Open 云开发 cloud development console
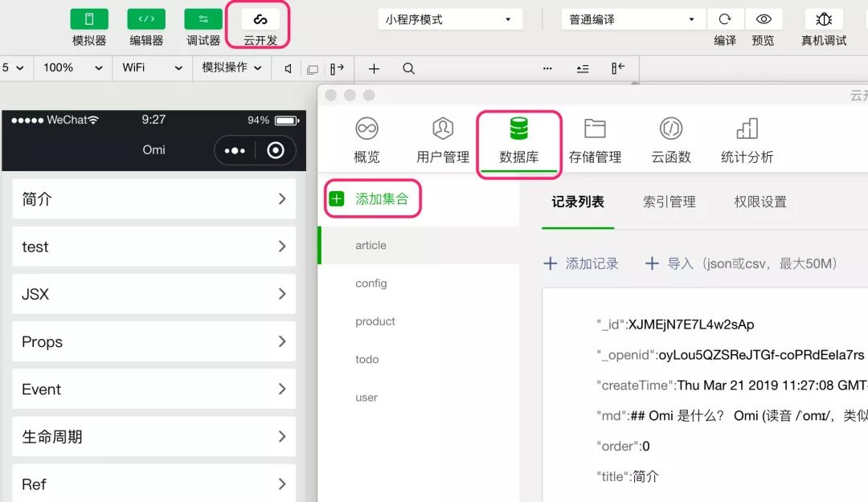This screenshot has width=868, height=502. 260,19
